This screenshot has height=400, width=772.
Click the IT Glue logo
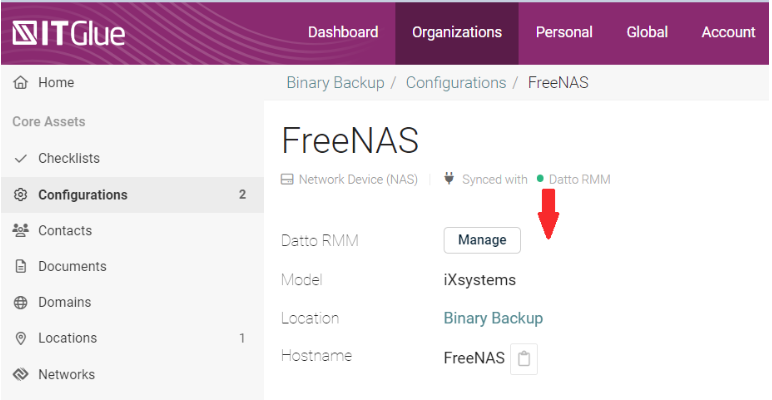pos(68,33)
